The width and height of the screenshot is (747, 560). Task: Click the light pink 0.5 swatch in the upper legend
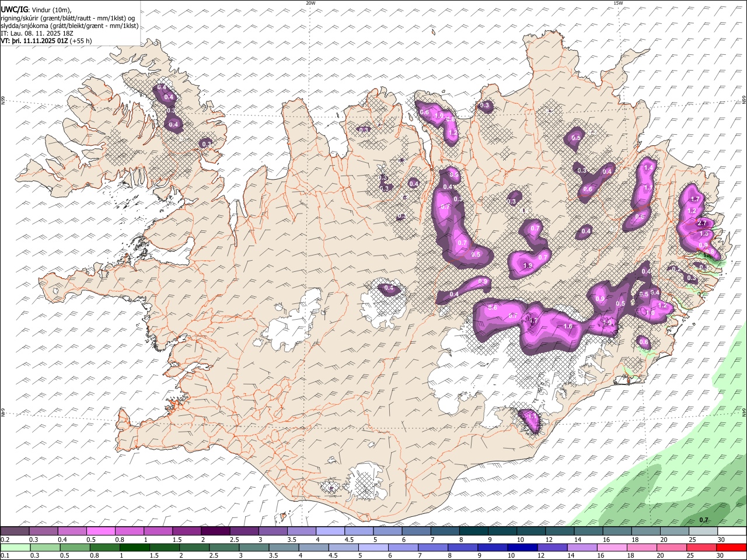[x=100, y=531]
